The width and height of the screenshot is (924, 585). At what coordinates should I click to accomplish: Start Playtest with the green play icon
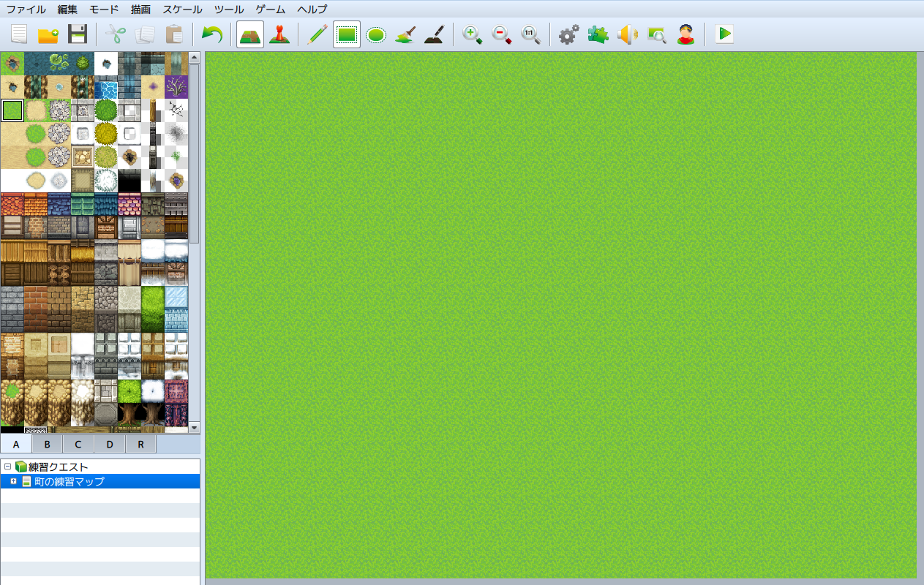724,34
